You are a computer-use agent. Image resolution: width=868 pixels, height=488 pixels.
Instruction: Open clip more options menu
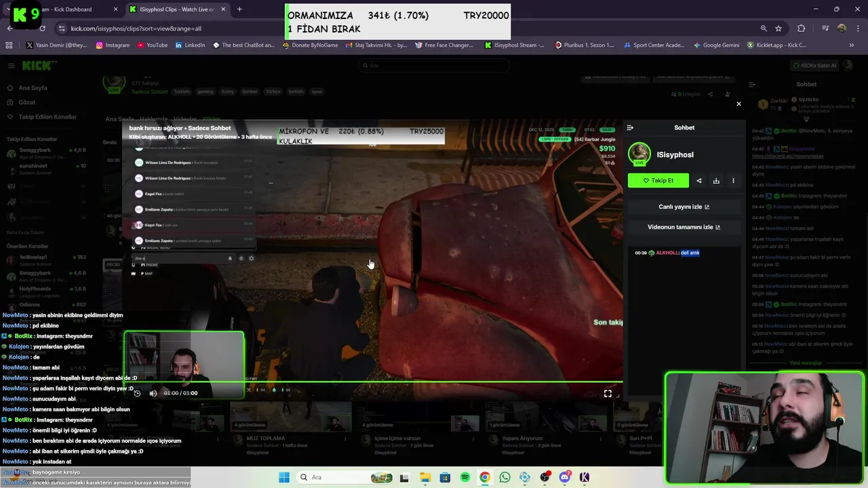pos(733,181)
